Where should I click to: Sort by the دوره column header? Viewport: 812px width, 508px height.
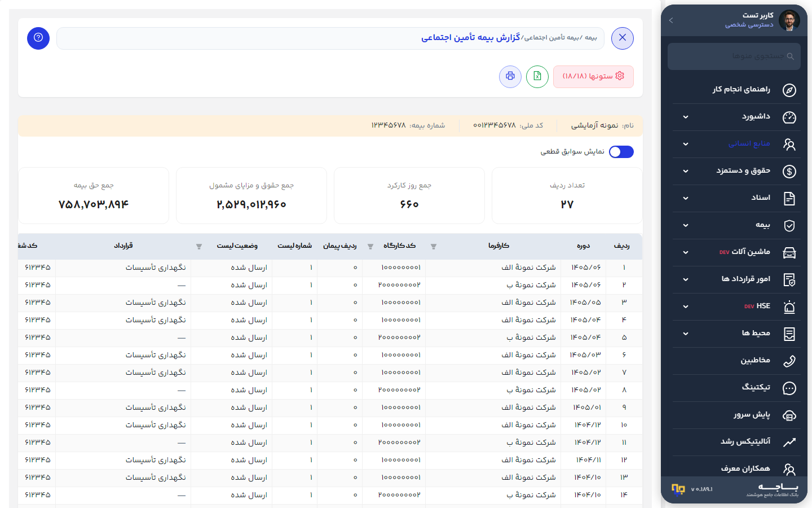click(583, 246)
